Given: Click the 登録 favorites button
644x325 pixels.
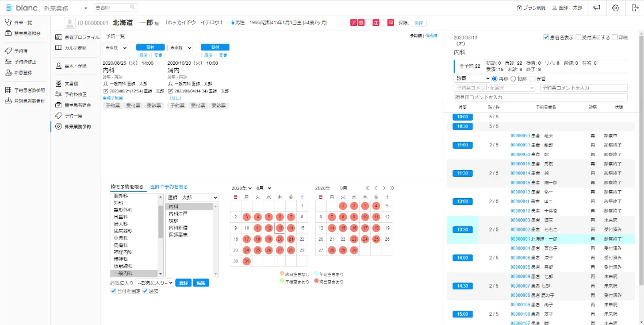Looking at the screenshot, I should pos(183,283).
